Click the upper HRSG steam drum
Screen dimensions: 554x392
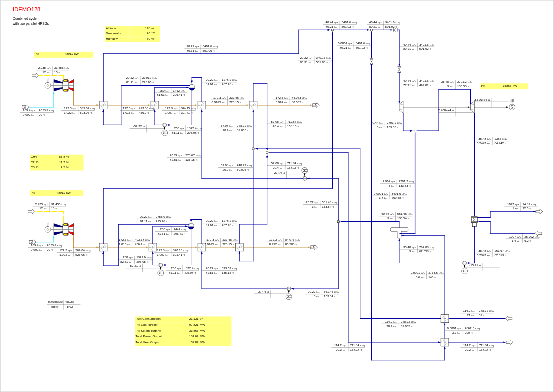[x=192, y=87]
